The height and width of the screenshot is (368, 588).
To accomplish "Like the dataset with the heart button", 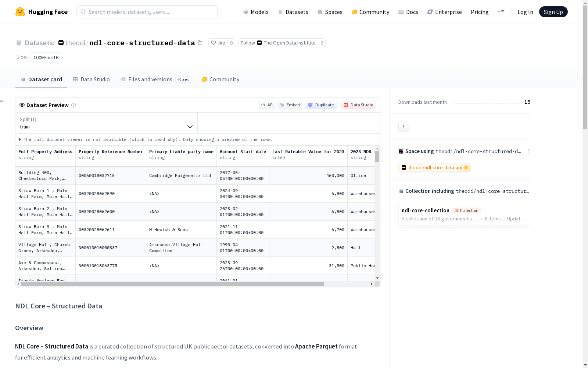I will (x=218, y=43).
